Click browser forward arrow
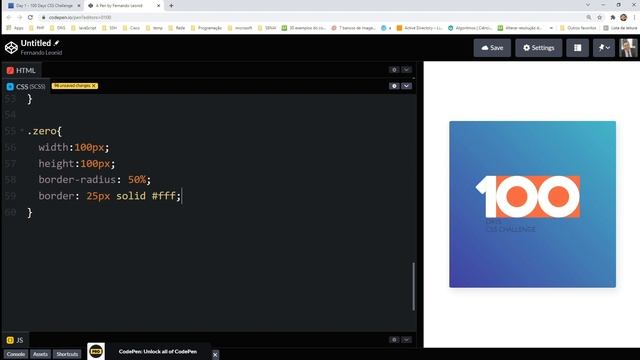640x360 pixels. (x=20, y=17)
